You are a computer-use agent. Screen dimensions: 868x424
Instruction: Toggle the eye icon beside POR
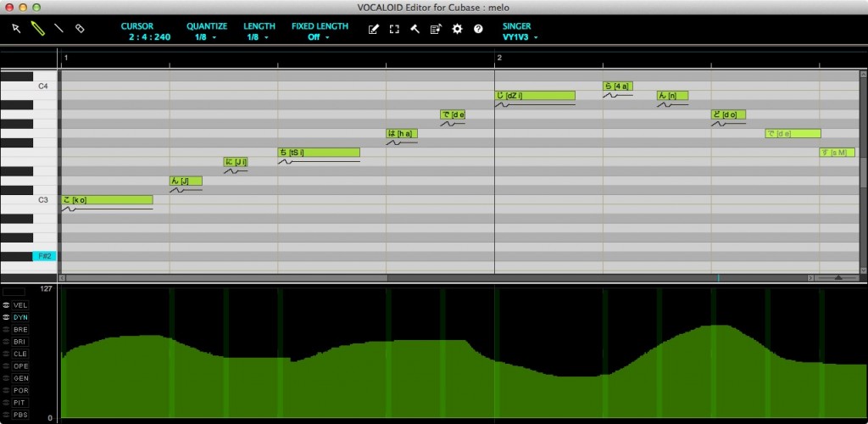(x=6, y=390)
